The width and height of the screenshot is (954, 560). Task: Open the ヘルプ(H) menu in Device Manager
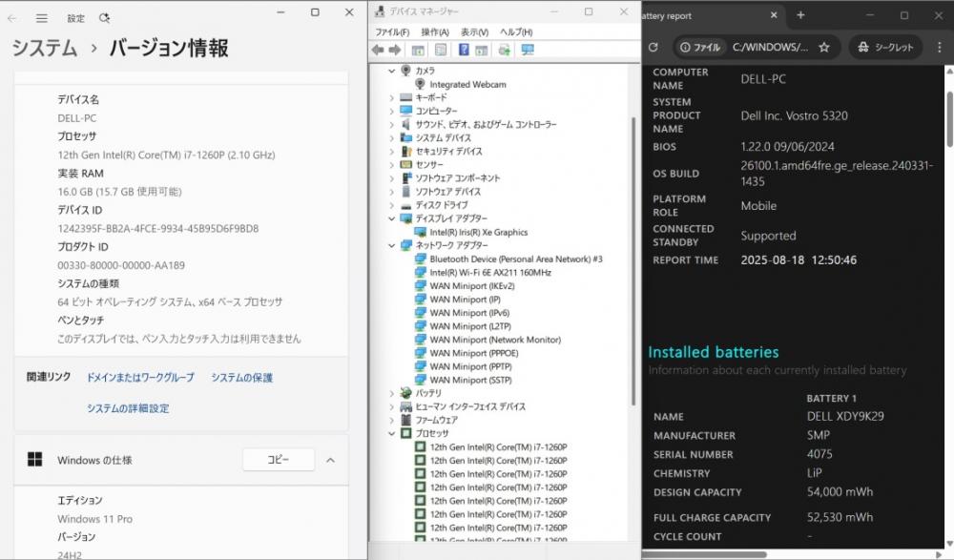point(516,31)
